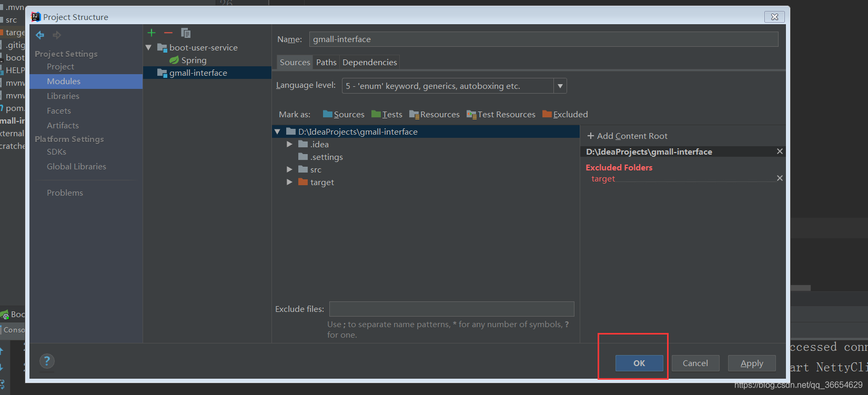Switch to the Sources tab
868x395 pixels.
[x=295, y=62]
